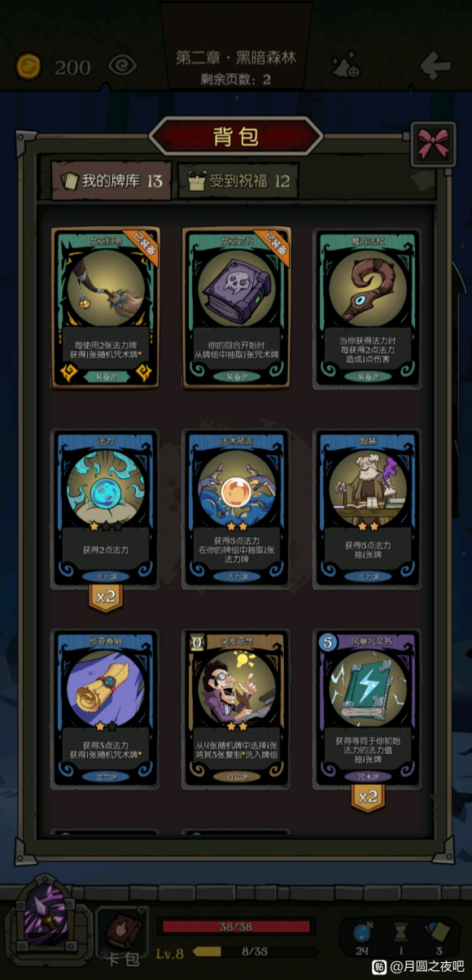The image size is (472, 980).
Task: Pick the 法力 blue orb card
Action: pyautogui.click(x=106, y=508)
